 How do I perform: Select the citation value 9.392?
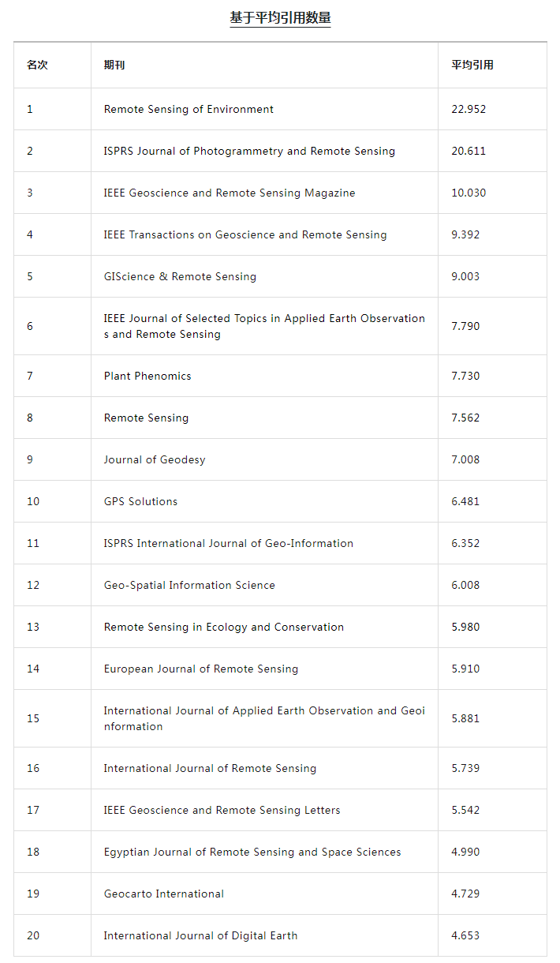[465, 234]
